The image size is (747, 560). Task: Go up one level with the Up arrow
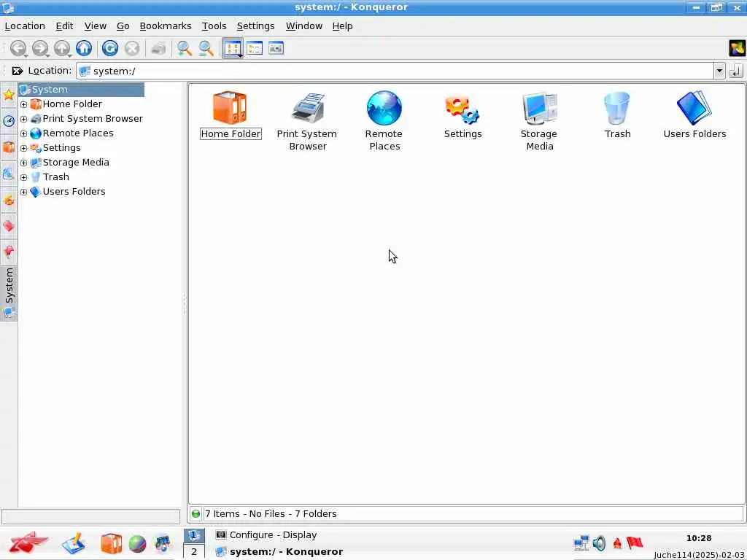click(x=62, y=48)
